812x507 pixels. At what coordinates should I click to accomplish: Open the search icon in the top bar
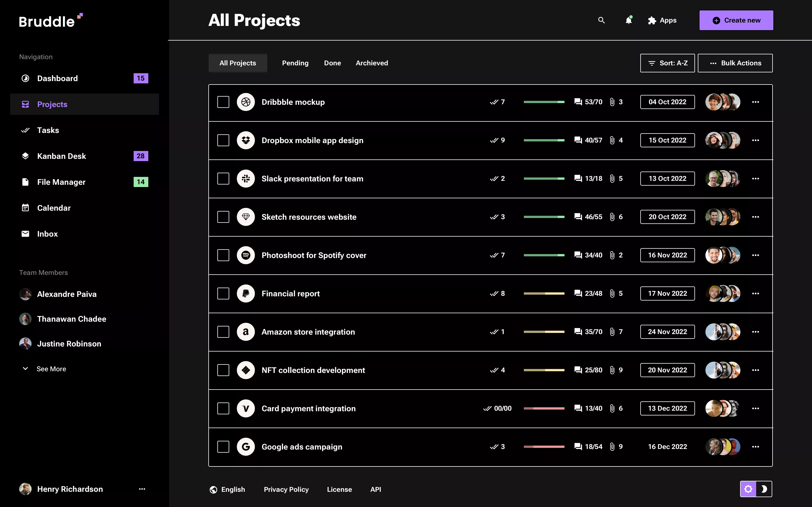click(601, 20)
